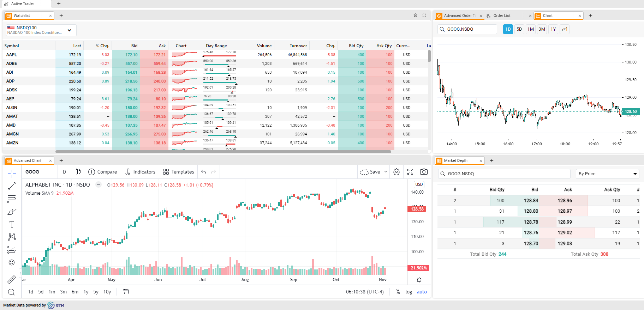Open the forecasting and position tools

[12, 250]
